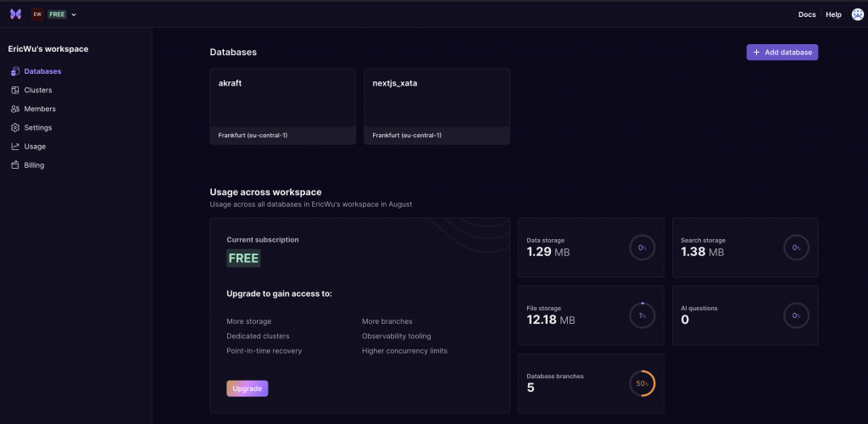Click the Xata butterfly logo

(x=15, y=14)
